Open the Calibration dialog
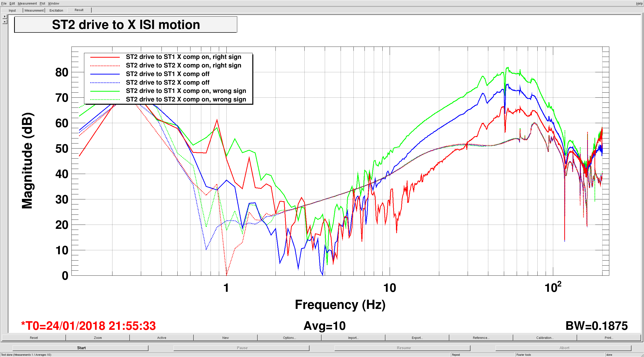Screen dimensions: 644x357 [545, 338]
